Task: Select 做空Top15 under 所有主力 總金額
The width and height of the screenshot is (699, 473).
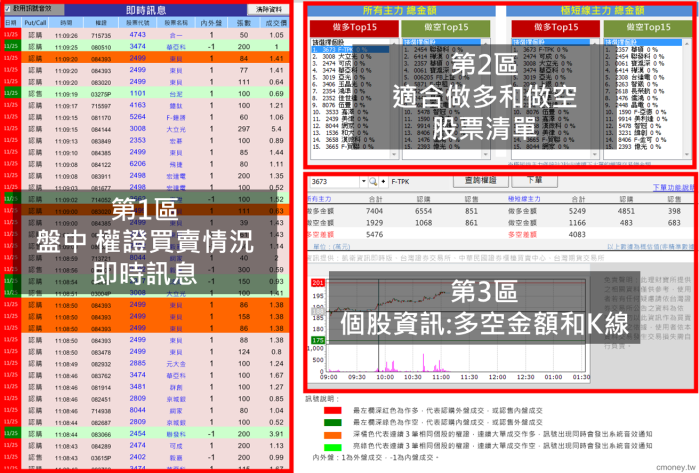Action: tap(446, 28)
